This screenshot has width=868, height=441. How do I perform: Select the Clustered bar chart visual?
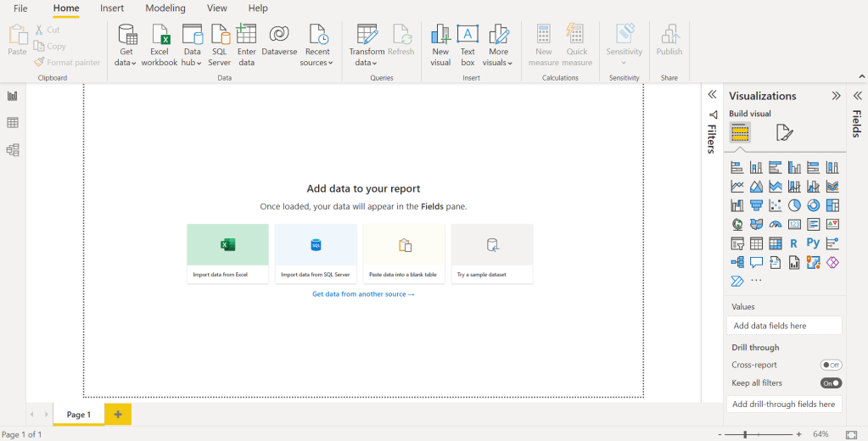click(775, 167)
